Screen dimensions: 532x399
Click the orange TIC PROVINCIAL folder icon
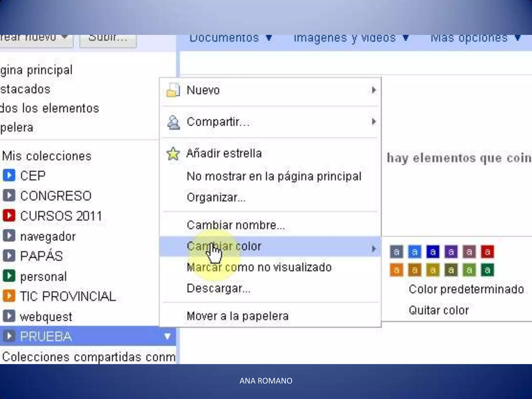click(9, 296)
